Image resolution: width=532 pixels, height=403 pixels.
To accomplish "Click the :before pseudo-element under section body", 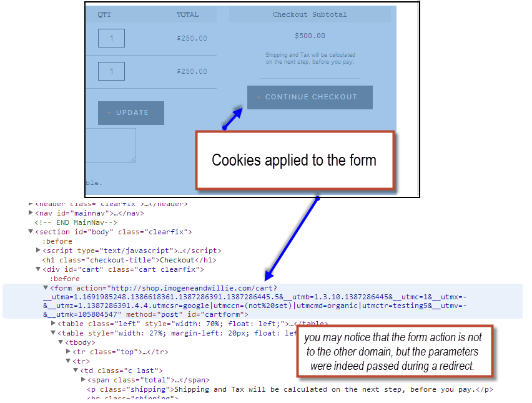I will [57, 241].
